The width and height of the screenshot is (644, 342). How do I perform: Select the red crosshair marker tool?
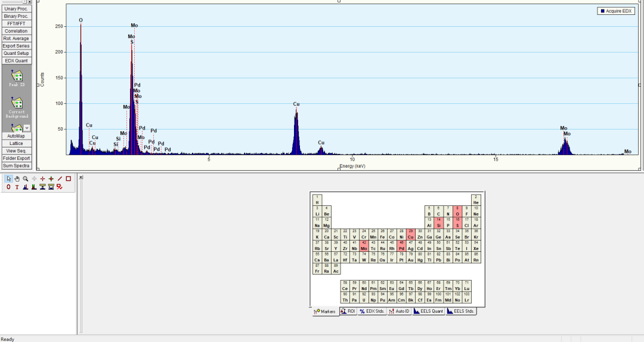pyautogui.click(x=43, y=179)
